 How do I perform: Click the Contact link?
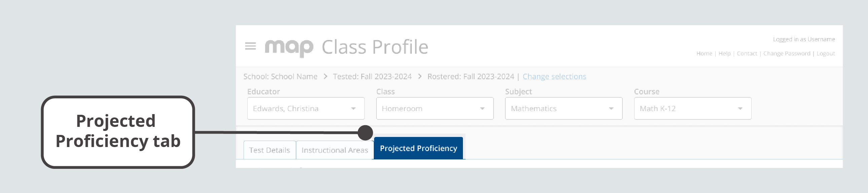(747, 53)
